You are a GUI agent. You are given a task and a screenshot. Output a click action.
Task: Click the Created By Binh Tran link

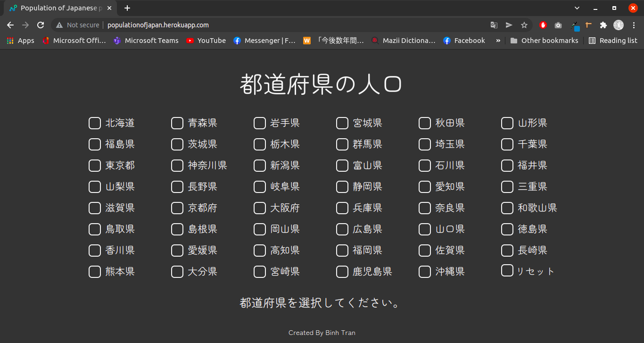[x=322, y=332]
